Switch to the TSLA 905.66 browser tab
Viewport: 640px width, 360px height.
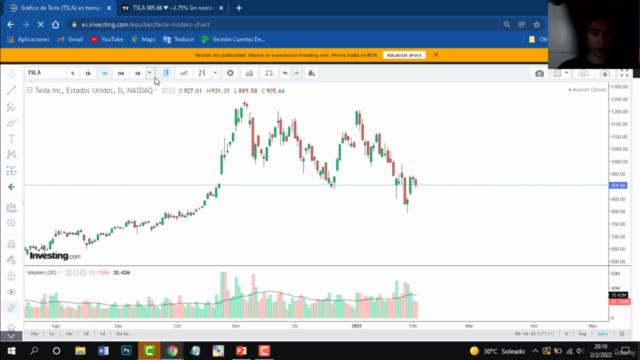coord(172,8)
